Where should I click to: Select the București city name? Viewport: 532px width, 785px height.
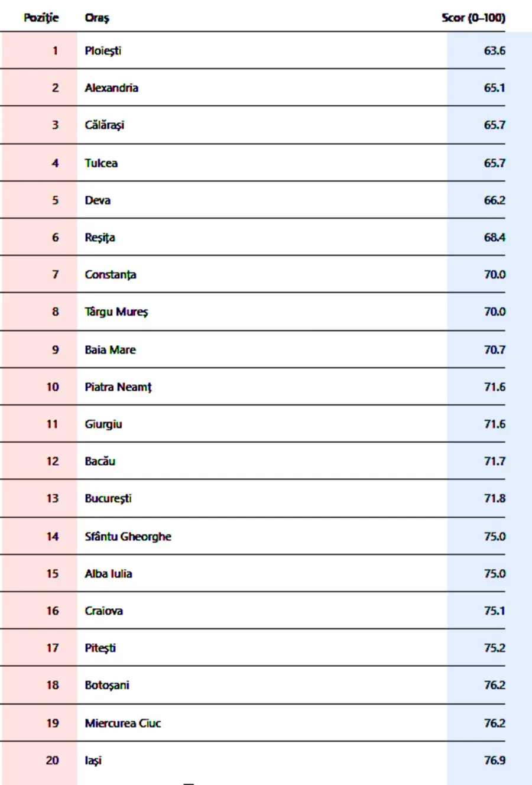[x=108, y=499]
